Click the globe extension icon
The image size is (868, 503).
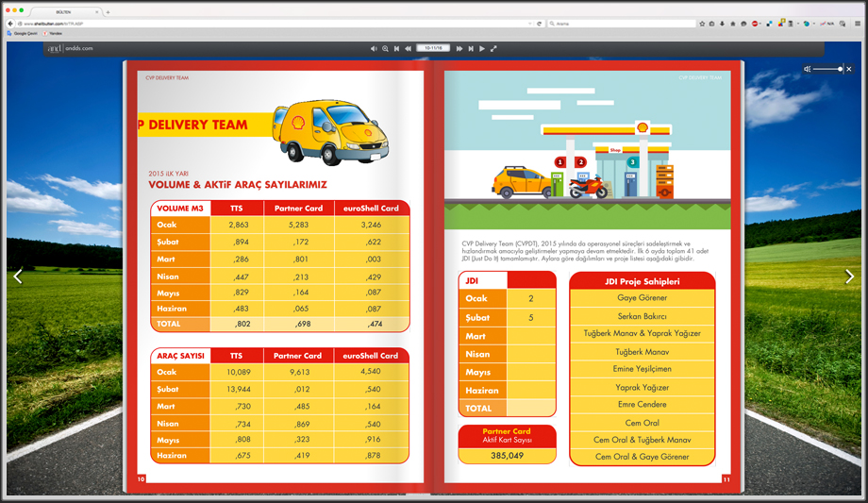tap(807, 24)
